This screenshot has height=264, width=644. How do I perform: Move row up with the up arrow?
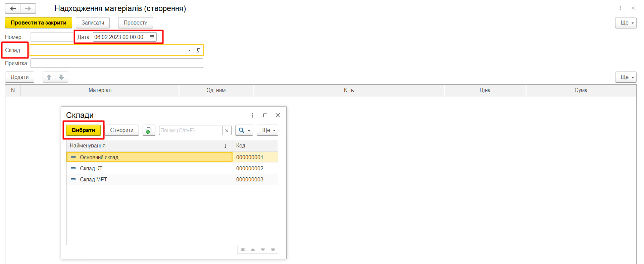coord(49,77)
